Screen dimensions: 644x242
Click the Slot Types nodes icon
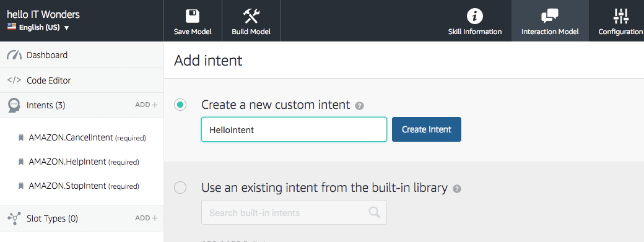coord(14,218)
